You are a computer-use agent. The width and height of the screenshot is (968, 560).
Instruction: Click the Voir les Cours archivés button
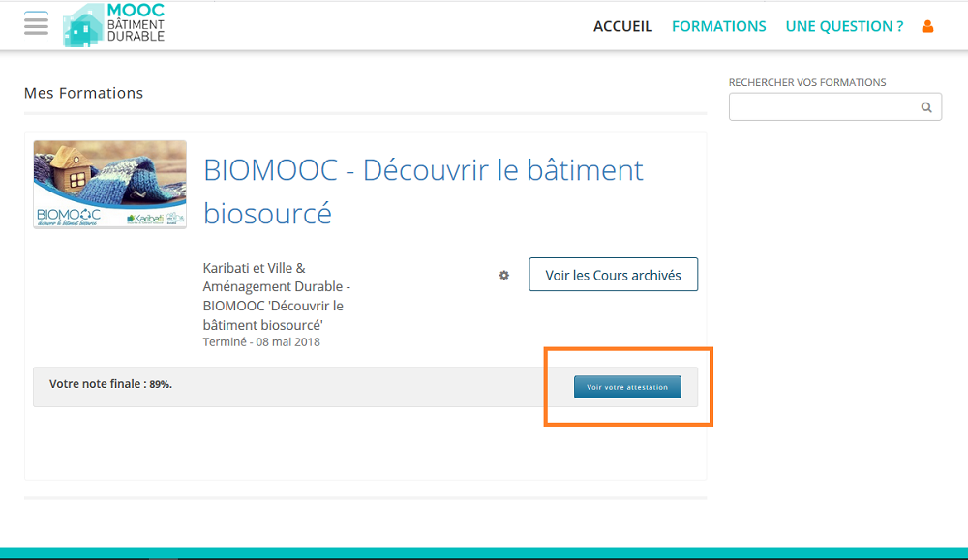(613, 275)
